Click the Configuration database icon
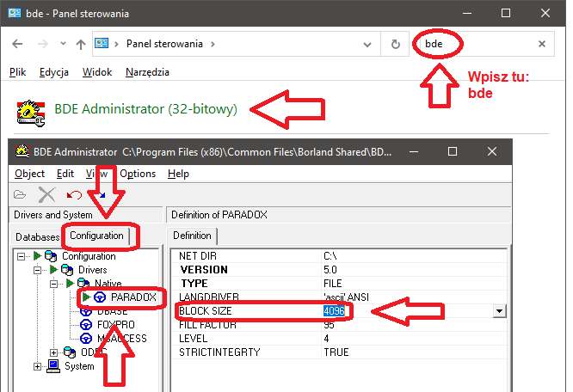The image size is (573, 392). (51, 256)
